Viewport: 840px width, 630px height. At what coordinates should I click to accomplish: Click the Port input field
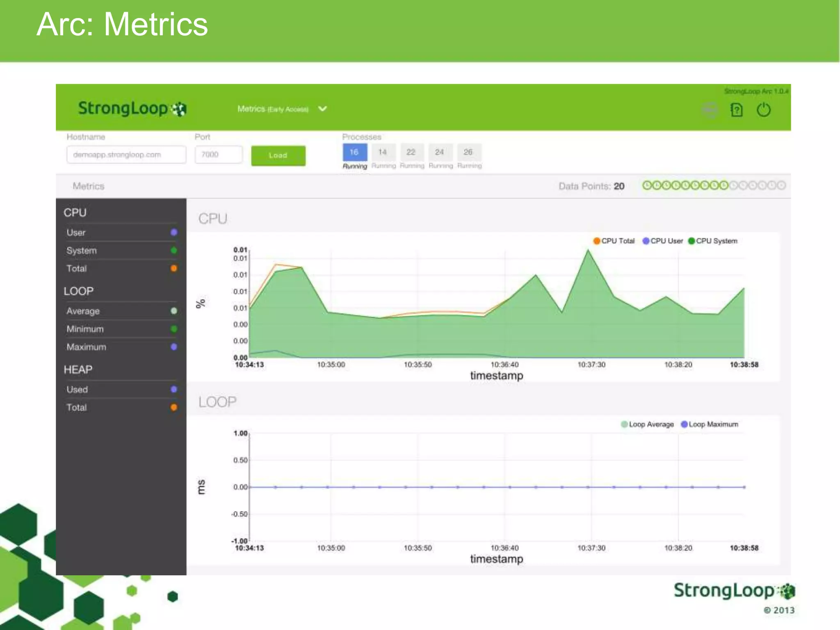tap(219, 155)
